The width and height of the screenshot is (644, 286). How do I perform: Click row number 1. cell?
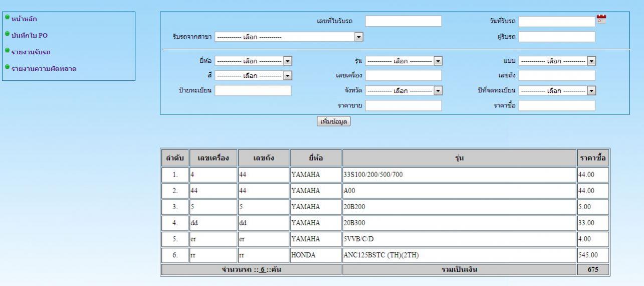tap(174, 175)
